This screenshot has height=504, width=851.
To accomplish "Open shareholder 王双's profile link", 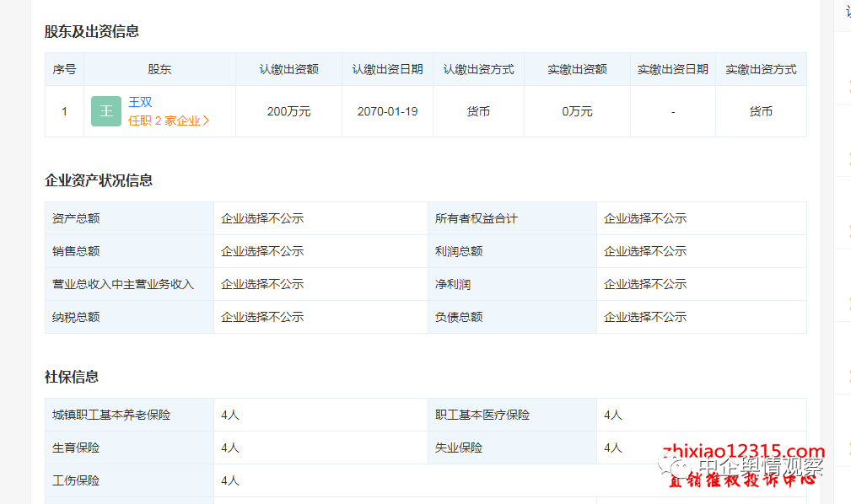I will (x=140, y=102).
